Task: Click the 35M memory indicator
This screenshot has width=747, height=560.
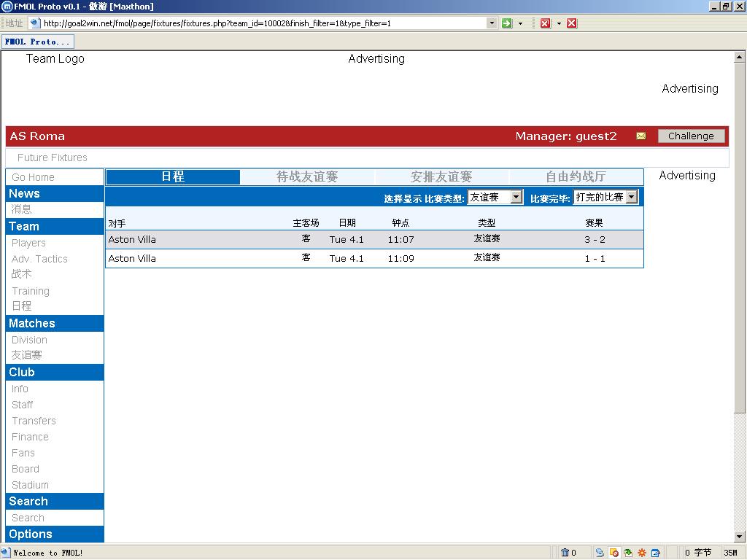Action: coord(730,553)
